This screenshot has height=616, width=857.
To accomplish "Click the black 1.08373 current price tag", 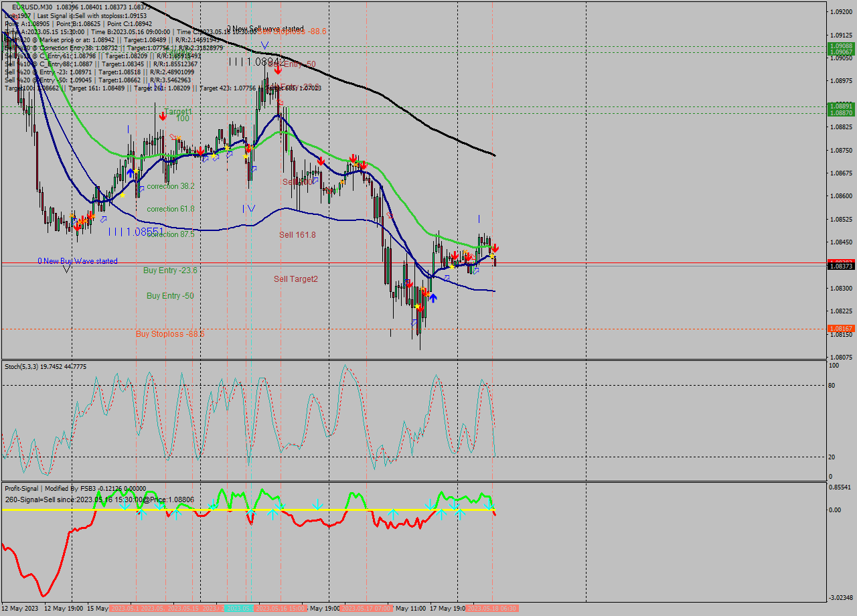I will 840,266.
